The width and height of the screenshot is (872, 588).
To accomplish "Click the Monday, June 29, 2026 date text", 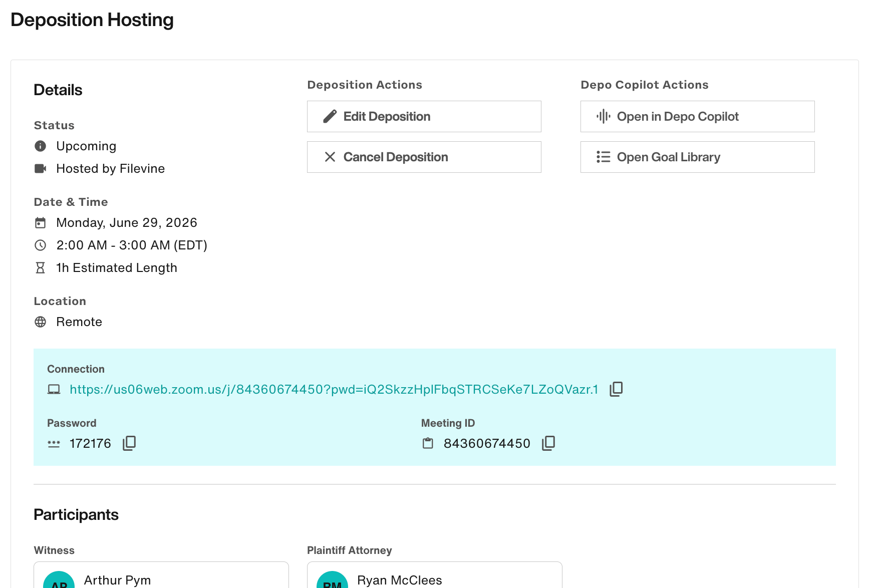I will tap(127, 222).
